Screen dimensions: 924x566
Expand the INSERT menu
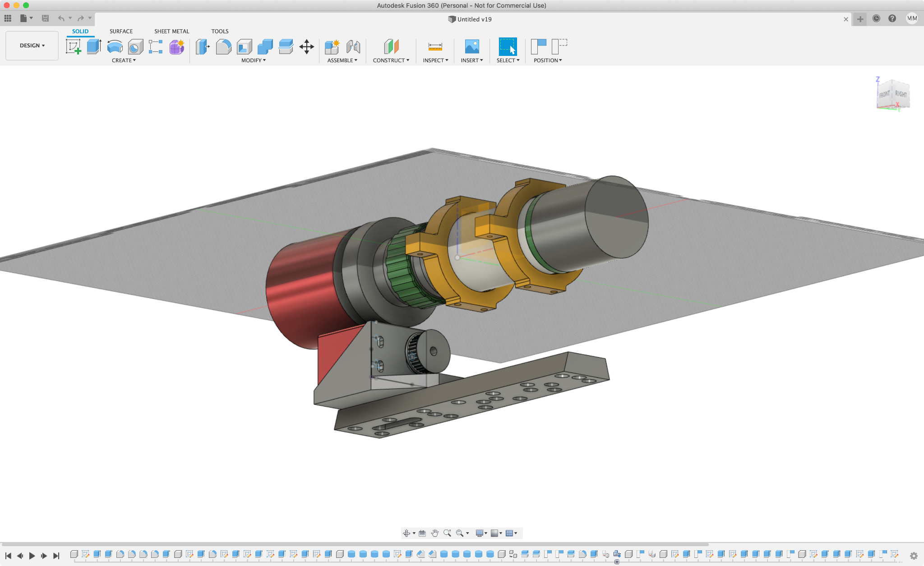[x=472, y=60]
